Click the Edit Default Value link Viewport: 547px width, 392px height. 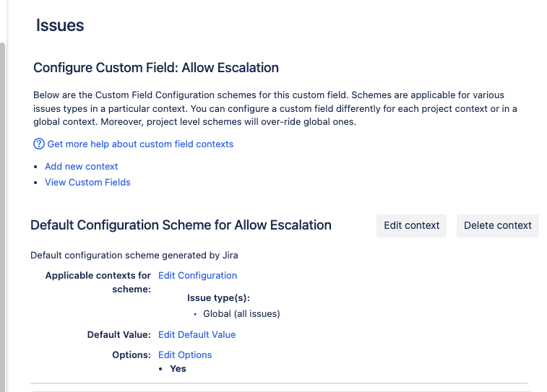point(197,334)
